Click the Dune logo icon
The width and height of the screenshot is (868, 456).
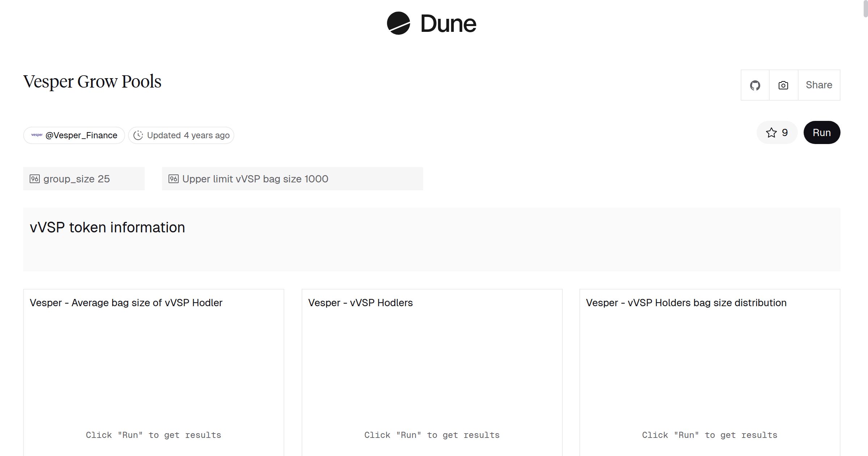pos(398,24)
